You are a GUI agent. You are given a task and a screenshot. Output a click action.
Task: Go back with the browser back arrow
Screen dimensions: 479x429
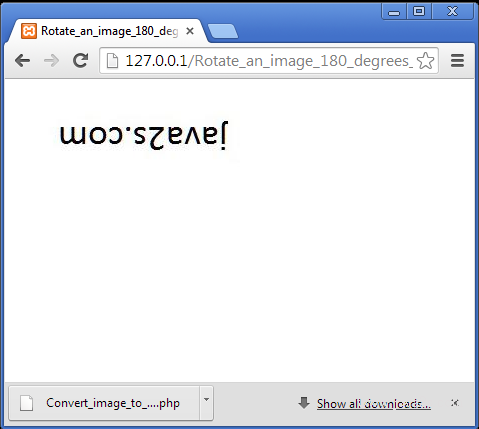coord(23,61)
